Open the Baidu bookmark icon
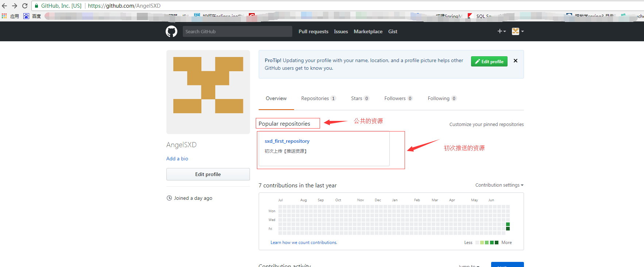The width and height of the screenshot is (644, 267). 26,16
